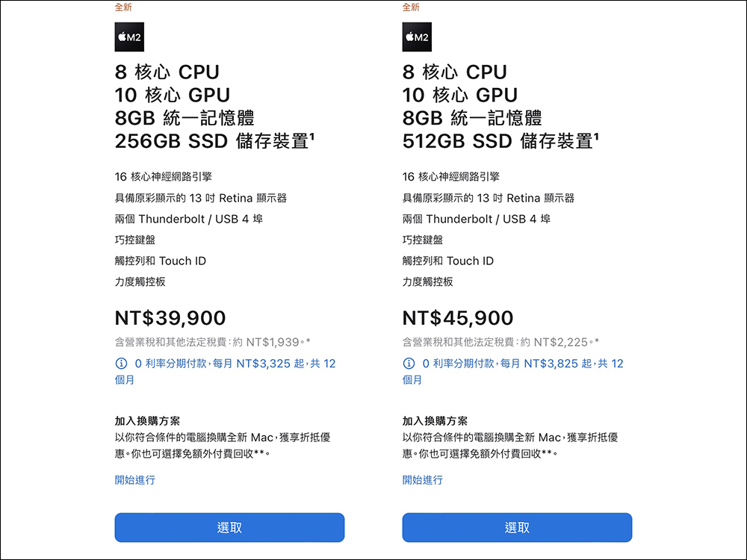Click 加入換購方案 heading in left column
This screenshot has width=747, height=560.
click(147, 421)
